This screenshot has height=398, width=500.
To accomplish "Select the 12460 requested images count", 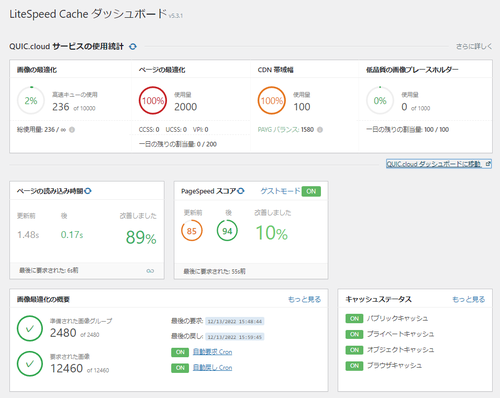I will coord(66,368).
